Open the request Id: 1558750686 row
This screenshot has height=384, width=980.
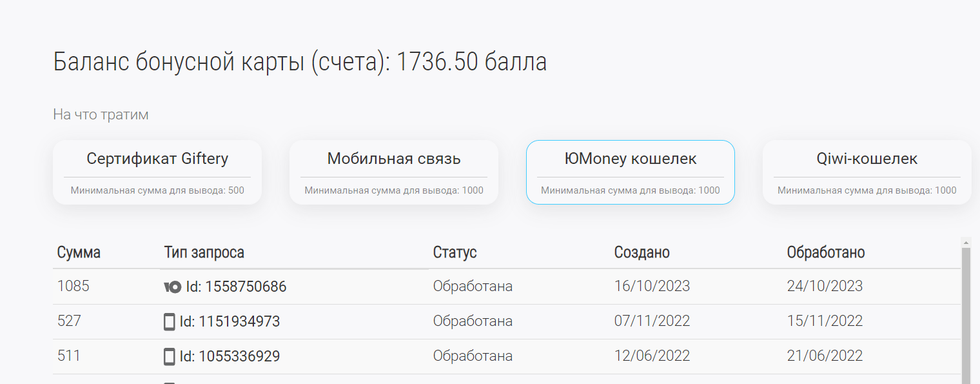tap(236, 287)
